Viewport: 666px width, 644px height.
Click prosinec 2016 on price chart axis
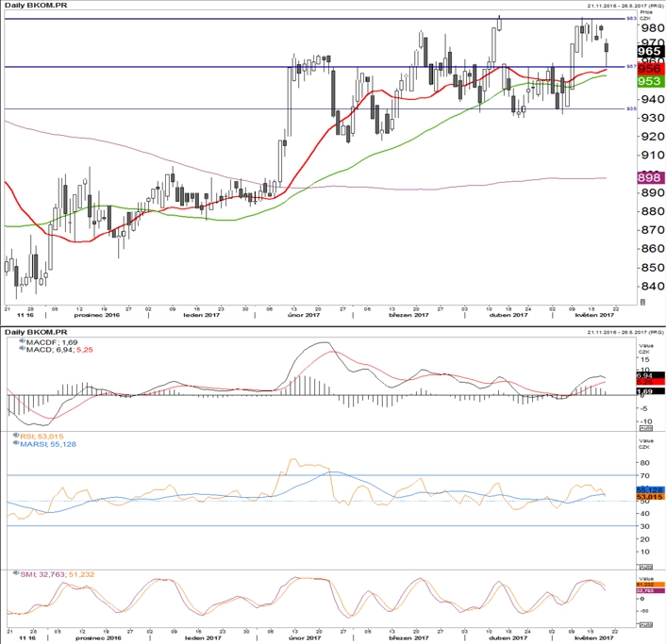tap(97, 315)
